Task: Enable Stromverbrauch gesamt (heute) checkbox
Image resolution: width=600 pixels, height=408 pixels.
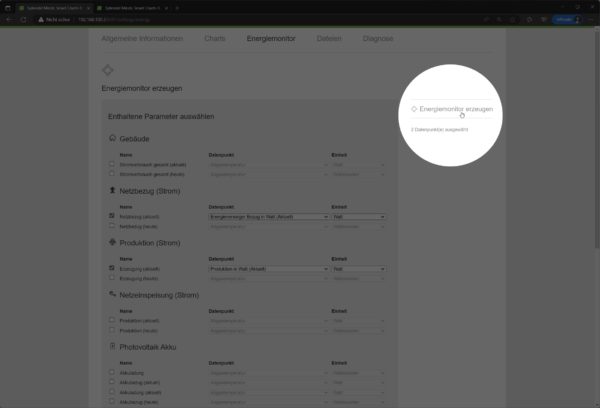Action: pos(112,174)
